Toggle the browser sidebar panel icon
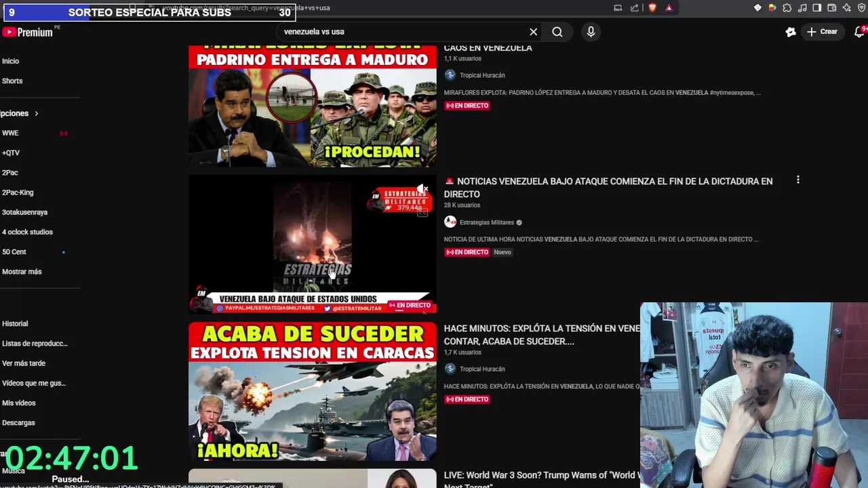The image size is (868, 488). (x=817, y=8)
